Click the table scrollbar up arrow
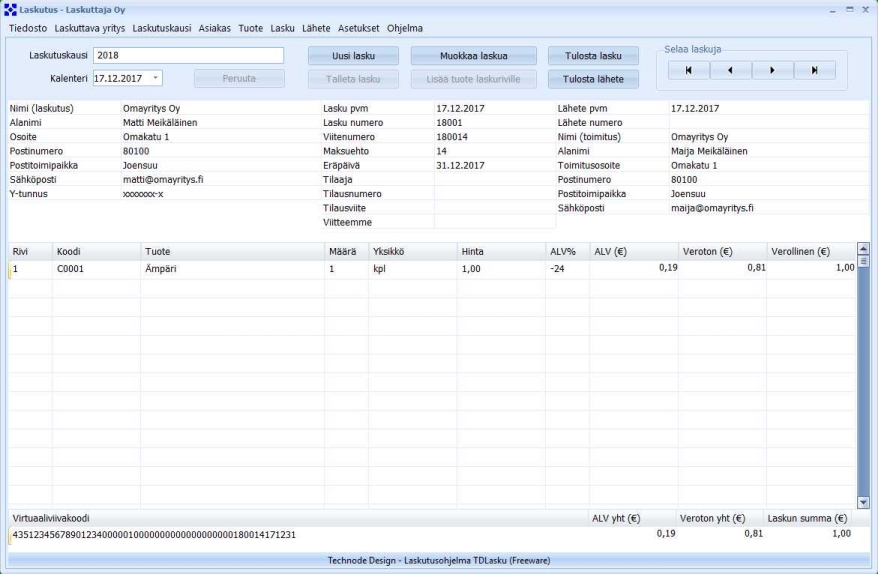Viewport: 878px width, 574px height. [x=863, y=249]
